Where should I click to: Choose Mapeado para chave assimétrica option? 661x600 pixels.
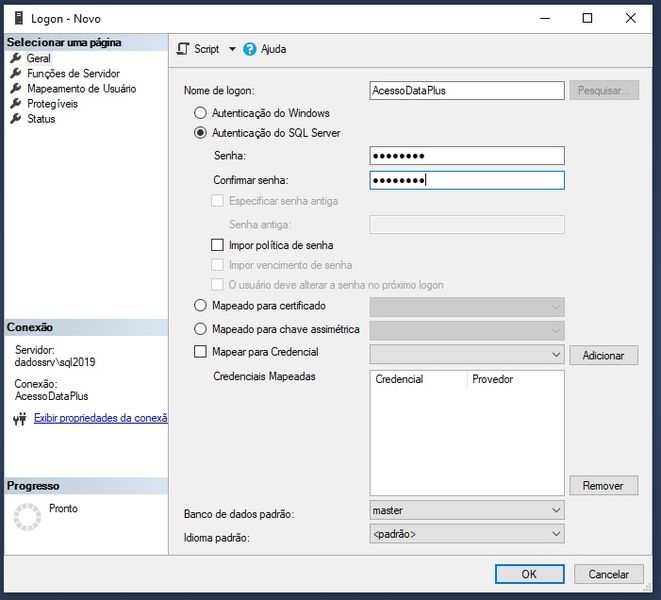click(x=200, y=329)
